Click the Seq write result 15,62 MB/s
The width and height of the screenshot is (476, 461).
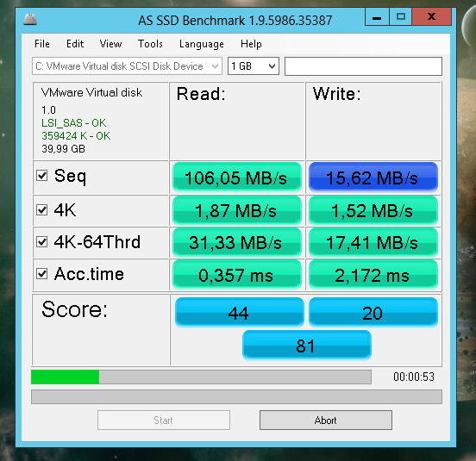point(373,178)
